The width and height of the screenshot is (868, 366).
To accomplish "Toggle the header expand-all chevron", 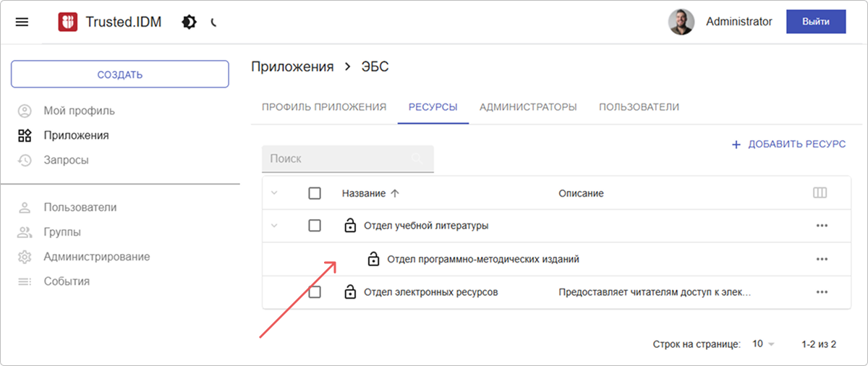I will (x=274, y=193).
